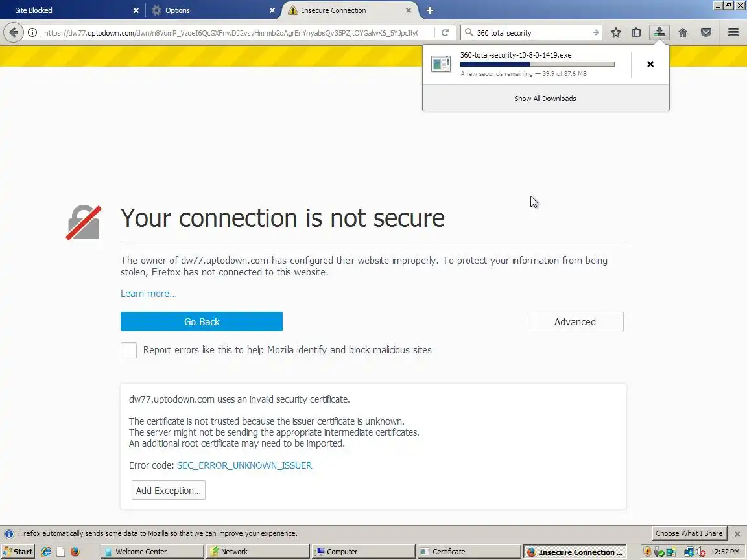Click the tab warning triangle icon
Screen dimensions: 747x560
click(x=293, y=10)
